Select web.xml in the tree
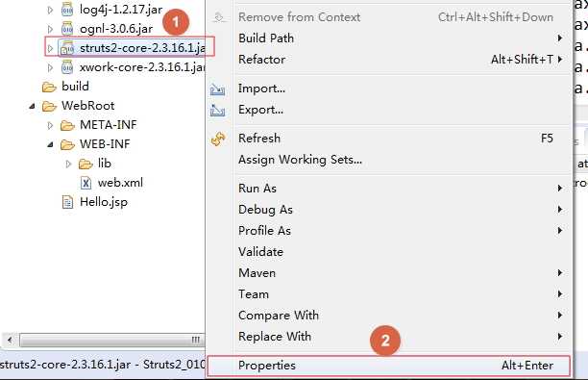The height and width of the screenshot is (380, 588). pyautogui.click(x=120, y=183)
